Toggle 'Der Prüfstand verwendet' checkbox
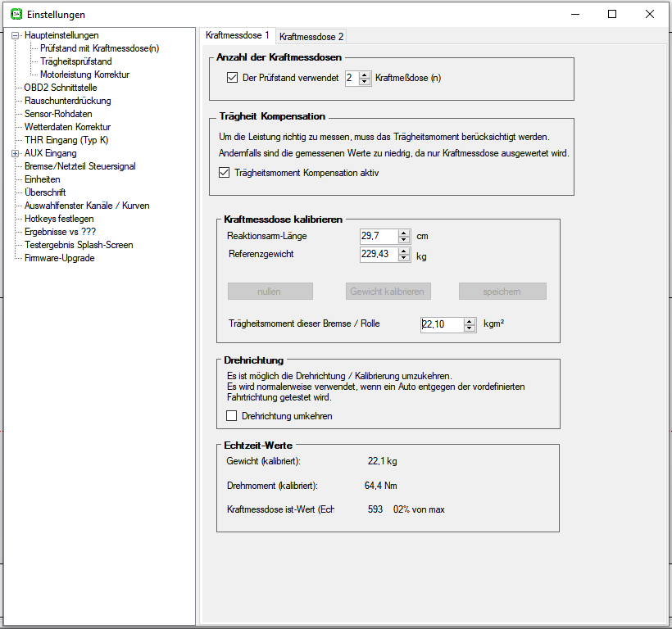Image resolution: width=672 pixels, height=629 pixels. (x=232, y=78)
